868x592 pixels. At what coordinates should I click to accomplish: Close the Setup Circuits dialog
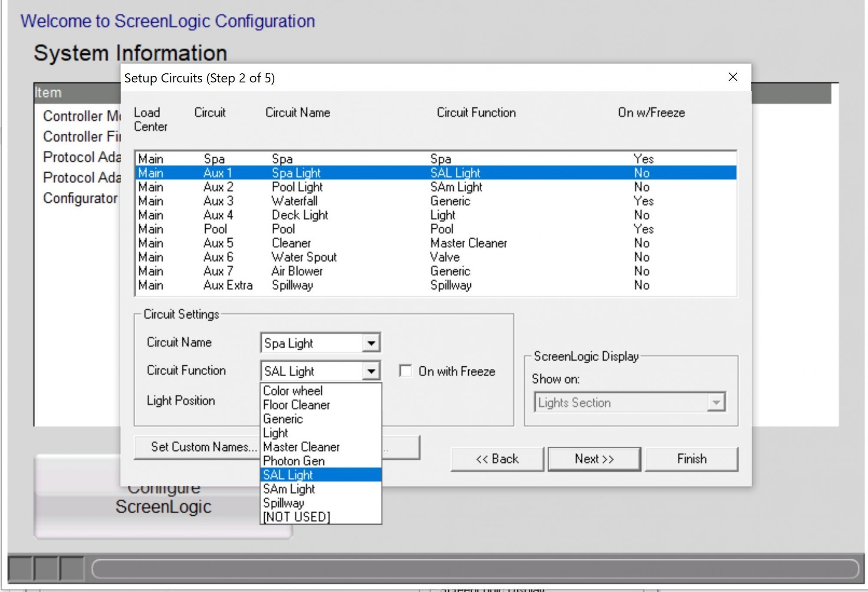(733, 77)
